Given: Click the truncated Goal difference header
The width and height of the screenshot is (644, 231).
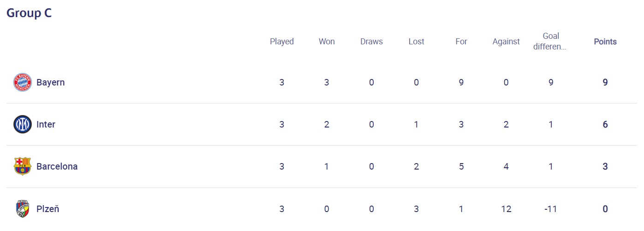Looking at the screenshot, I should [x=550, y=41].
